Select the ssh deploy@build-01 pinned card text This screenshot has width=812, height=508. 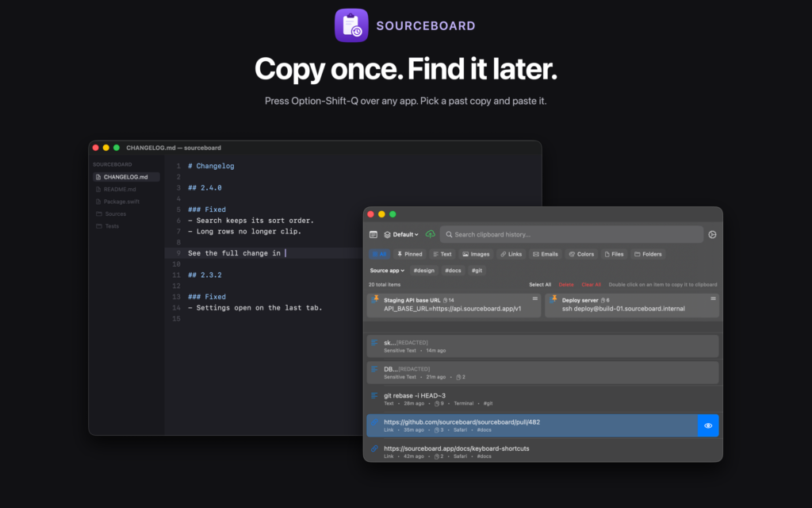point(623,309)
